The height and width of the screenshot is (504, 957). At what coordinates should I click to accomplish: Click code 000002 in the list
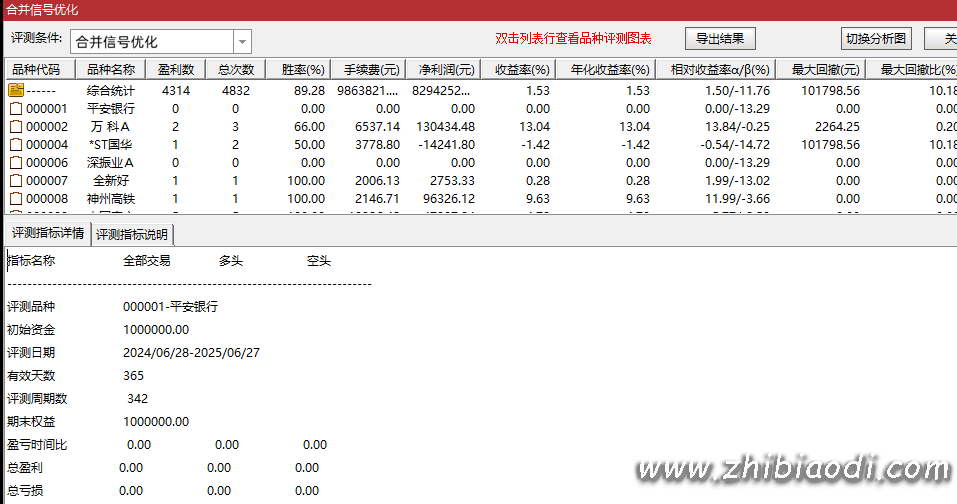(47, 127)
